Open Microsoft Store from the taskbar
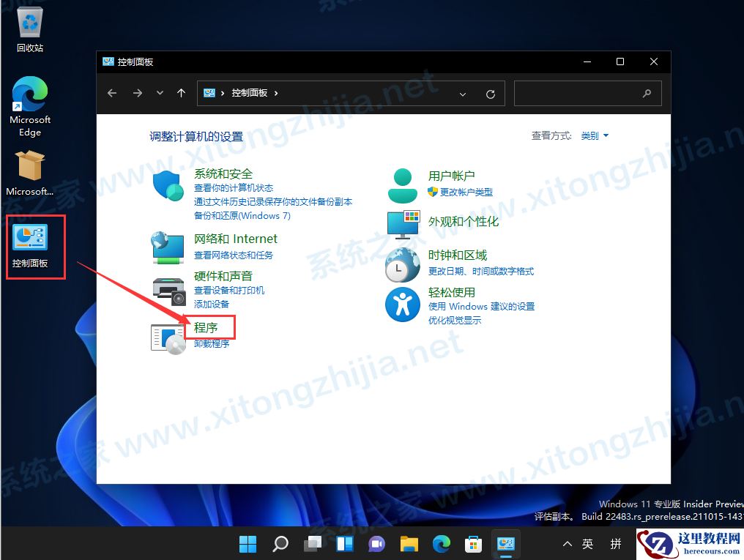This screenshot has width=744, height=560. click(472, 544)
